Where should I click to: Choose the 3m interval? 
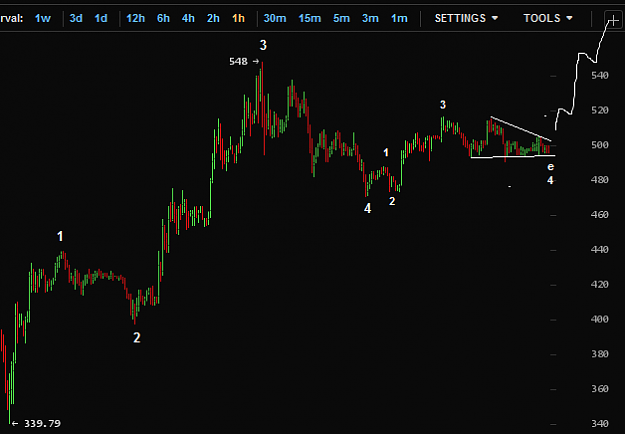pos(370,18)
